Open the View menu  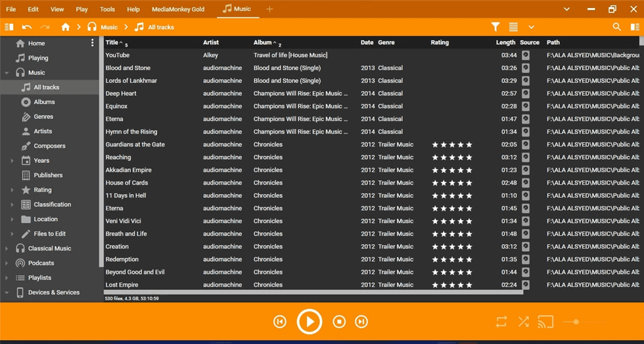pos(57,9)
